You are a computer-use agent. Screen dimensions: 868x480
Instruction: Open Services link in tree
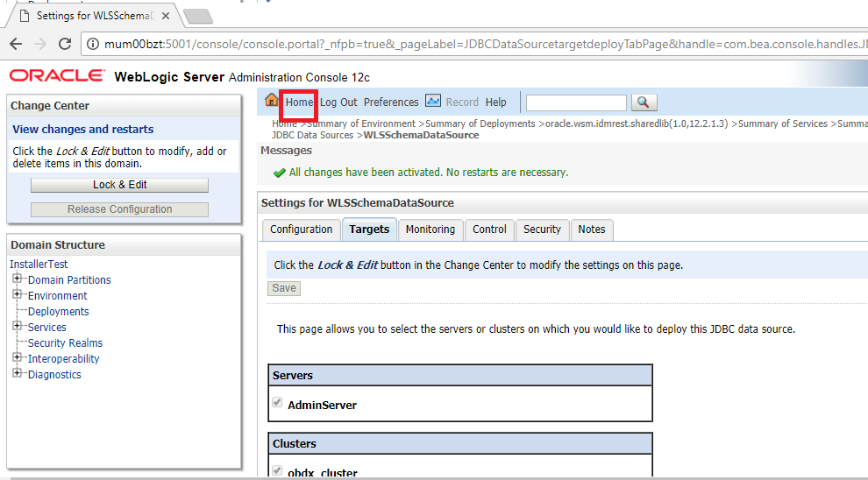pyautogui.click(x=47, y=327)
